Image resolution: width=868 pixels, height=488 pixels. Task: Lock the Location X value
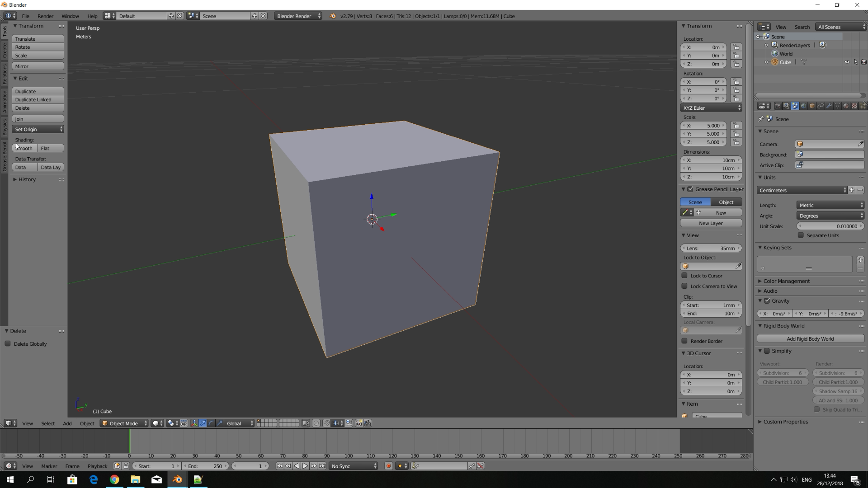tap(736, 47)
